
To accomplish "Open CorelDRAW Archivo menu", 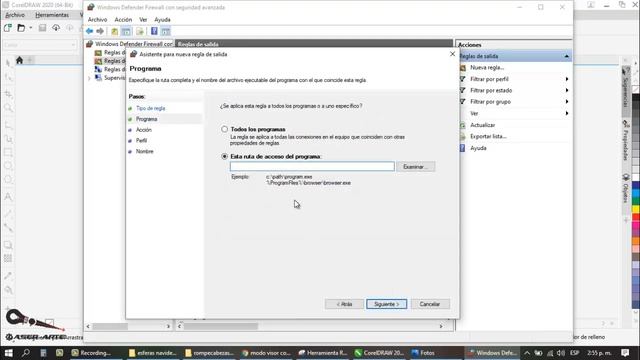I will 15,15.
